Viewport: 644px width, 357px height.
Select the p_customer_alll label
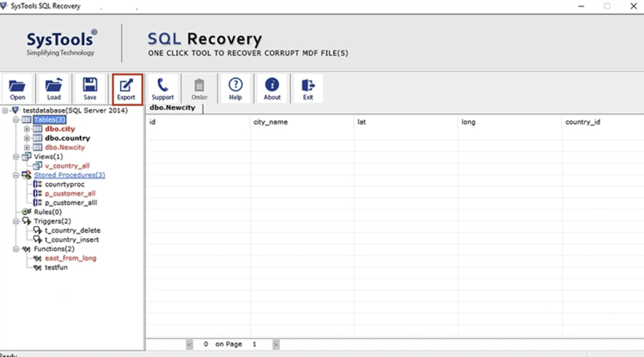click(x=71, y=203)
